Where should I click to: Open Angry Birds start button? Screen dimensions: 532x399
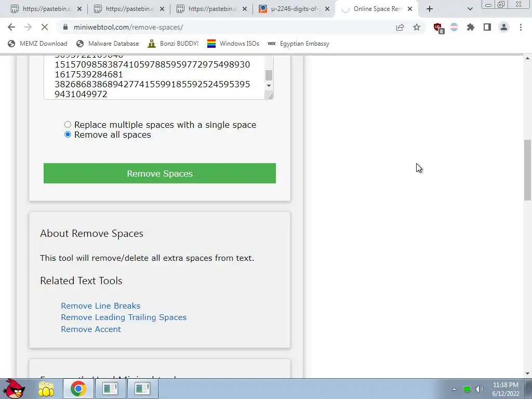click(15, 389)
